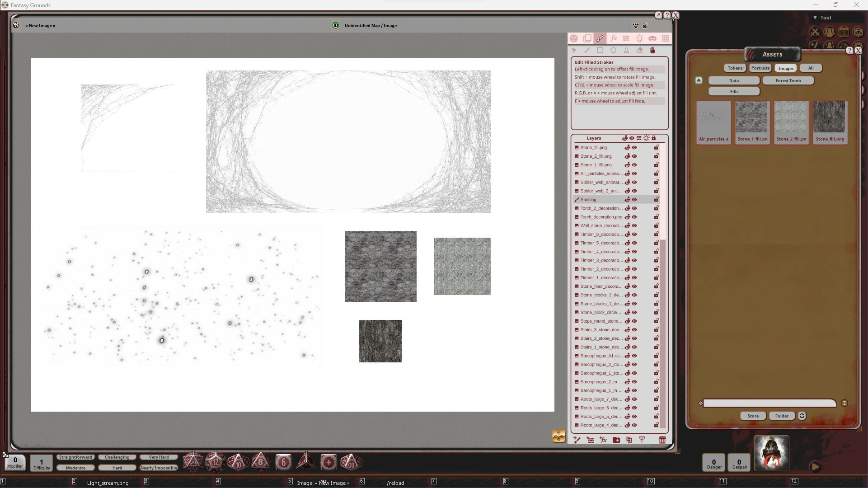Click the up-arrow navigation in Assets panel

[x=699, y=80]
